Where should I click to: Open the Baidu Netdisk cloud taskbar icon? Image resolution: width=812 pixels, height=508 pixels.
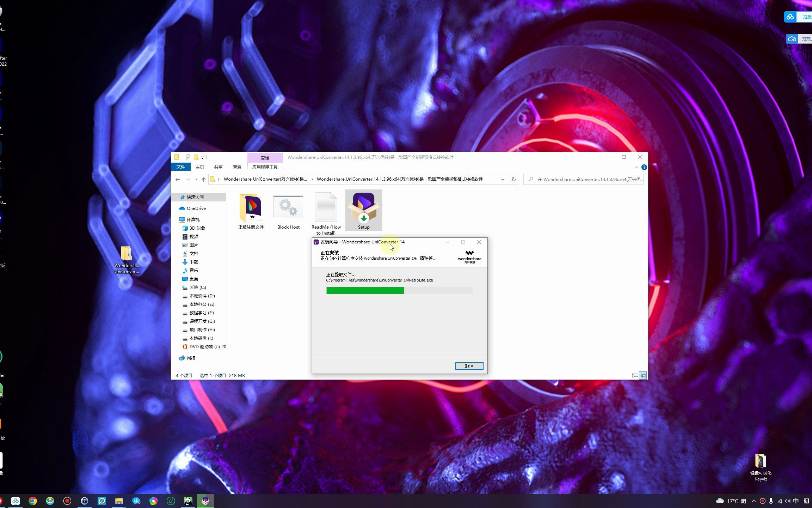click(16, 501)
